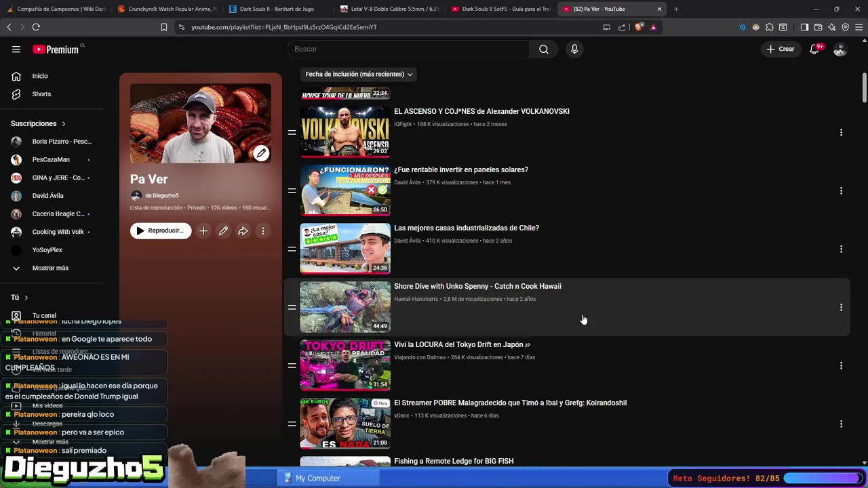Open playlist more options (three dots)

click(263, 231)
